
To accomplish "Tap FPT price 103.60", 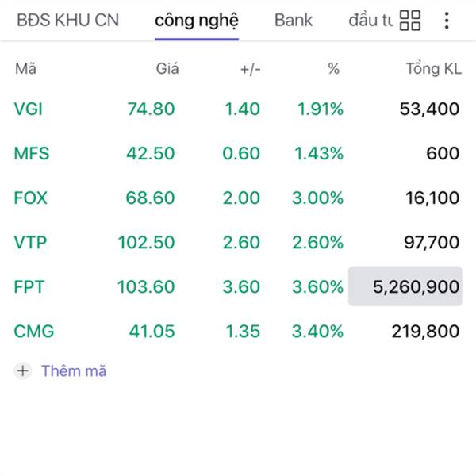I will coord(146,286).
